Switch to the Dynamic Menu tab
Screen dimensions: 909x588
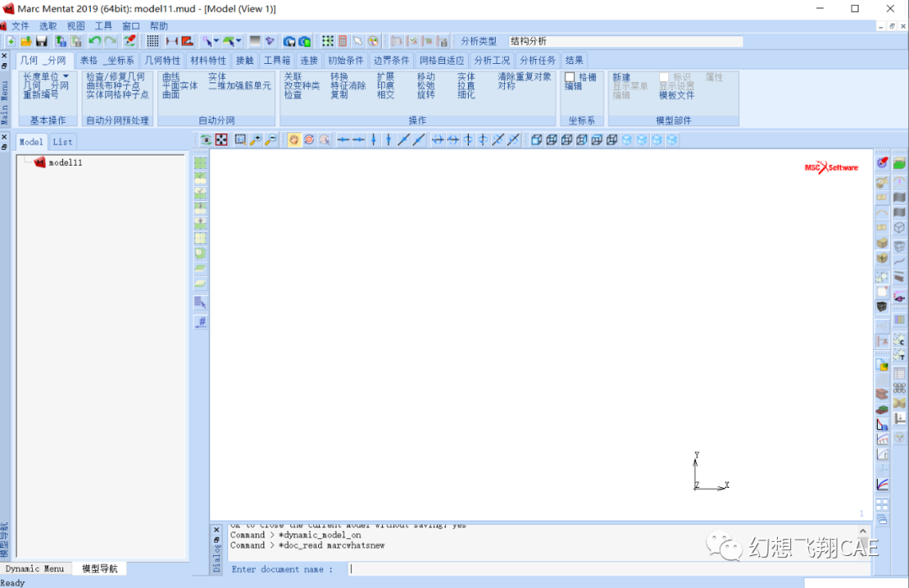(35, 569)
